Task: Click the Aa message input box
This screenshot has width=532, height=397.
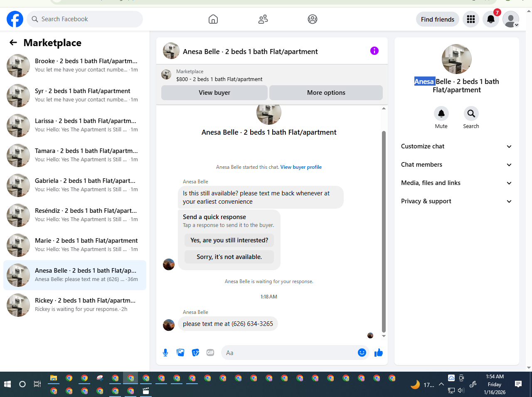Action: (x=290, y=353)
